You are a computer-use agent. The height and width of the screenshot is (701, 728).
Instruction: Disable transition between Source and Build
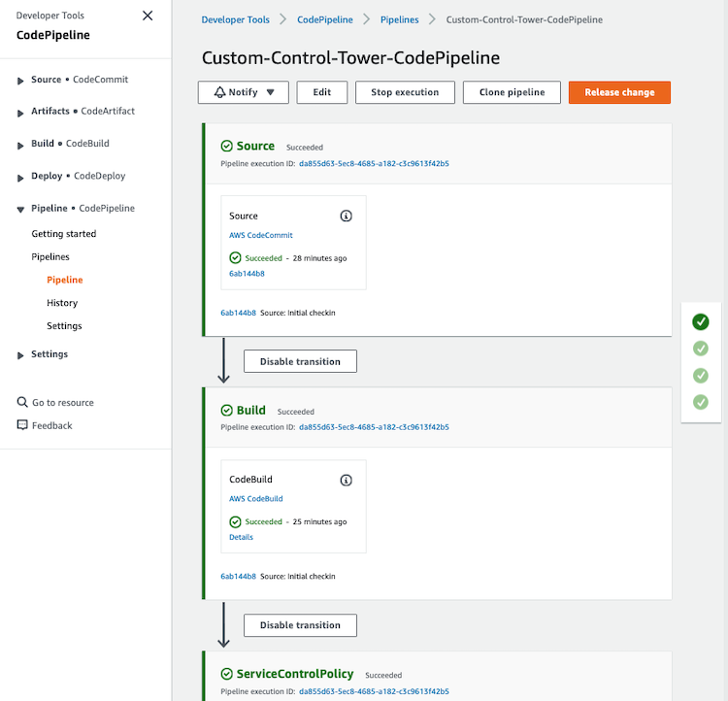(x=300, y=361)
